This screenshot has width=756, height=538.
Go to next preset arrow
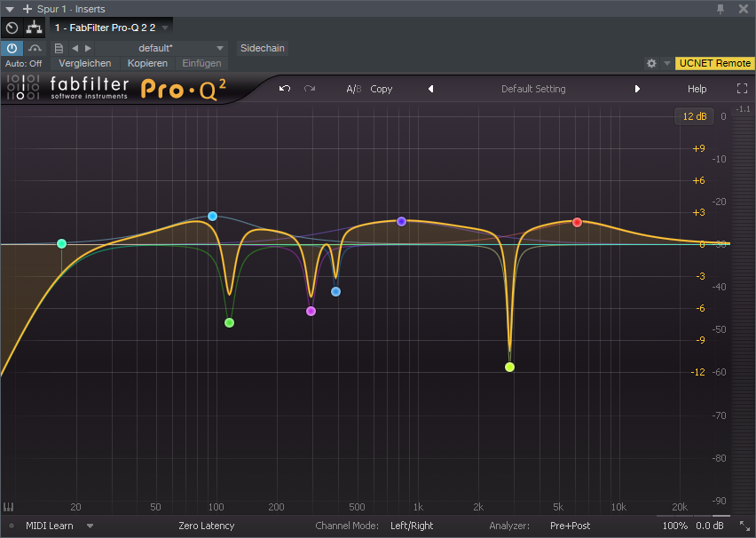(x=637, y=89)
